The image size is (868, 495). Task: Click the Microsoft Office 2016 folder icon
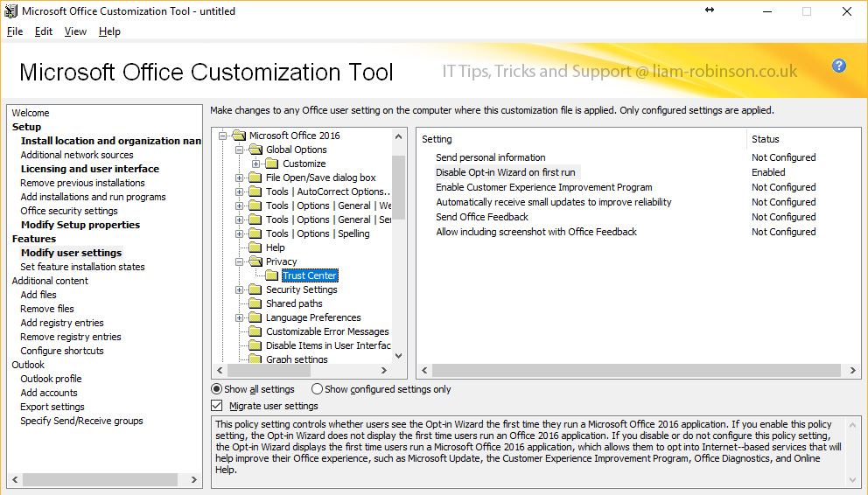[x=239, y=136]
